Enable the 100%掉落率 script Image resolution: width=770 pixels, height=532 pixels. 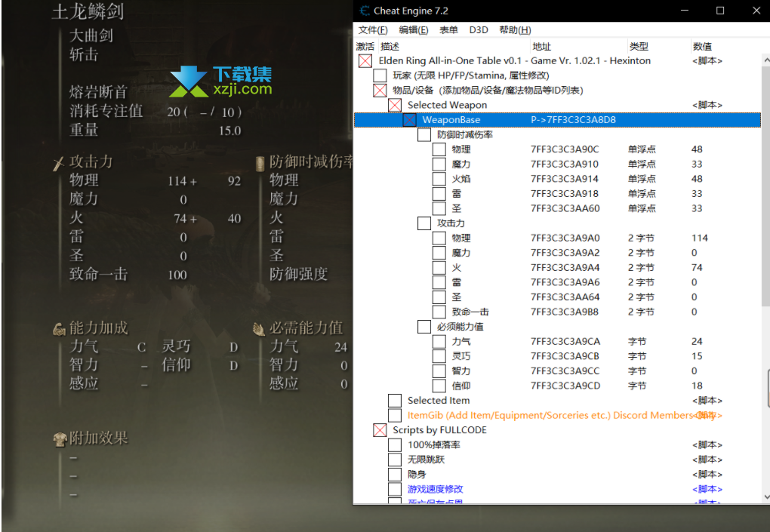394,444
